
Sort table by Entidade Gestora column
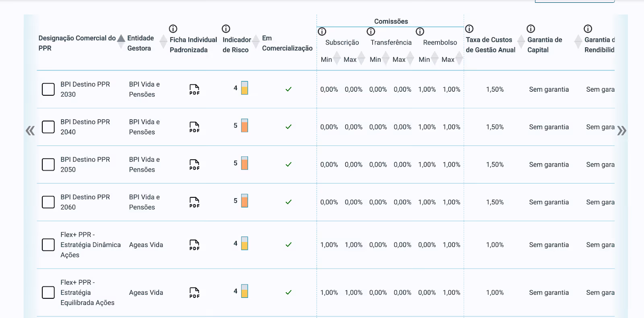[x=163, y=42]
